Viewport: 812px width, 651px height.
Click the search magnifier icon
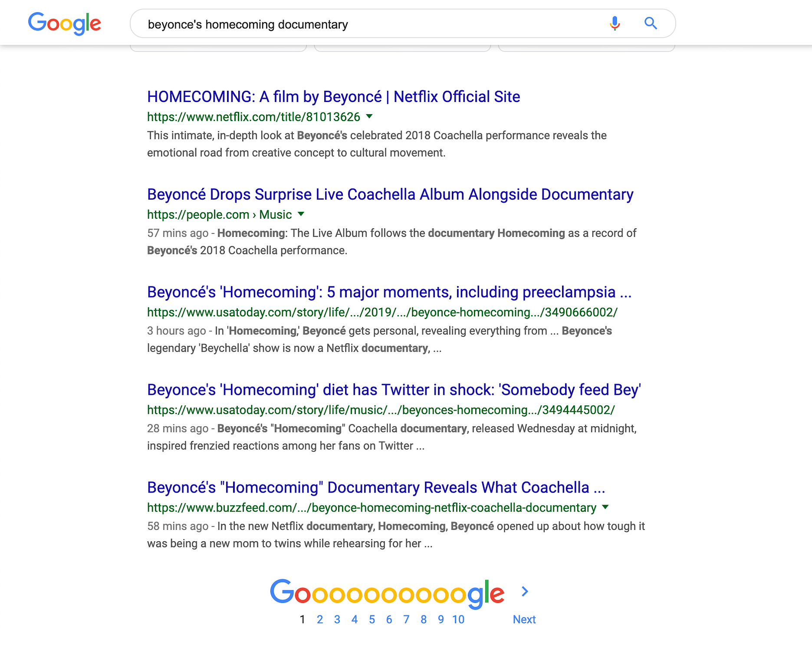pyautogui.click(x=651, y=23)
